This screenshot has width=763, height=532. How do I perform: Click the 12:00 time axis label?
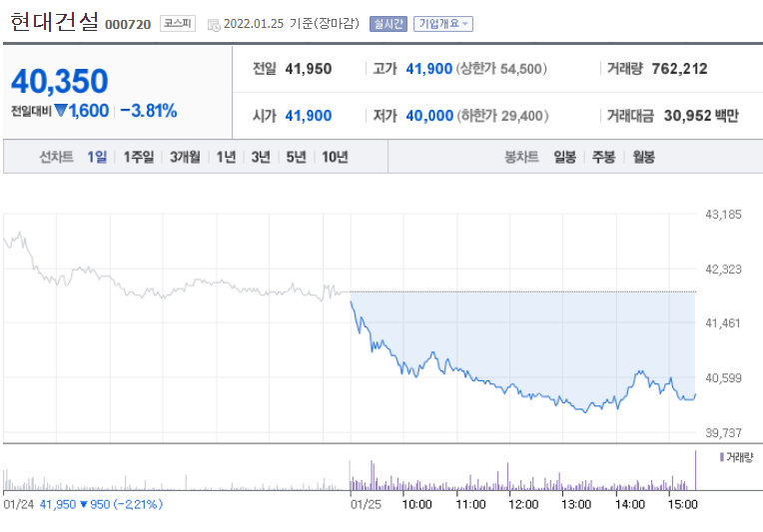tap(523, 504)
